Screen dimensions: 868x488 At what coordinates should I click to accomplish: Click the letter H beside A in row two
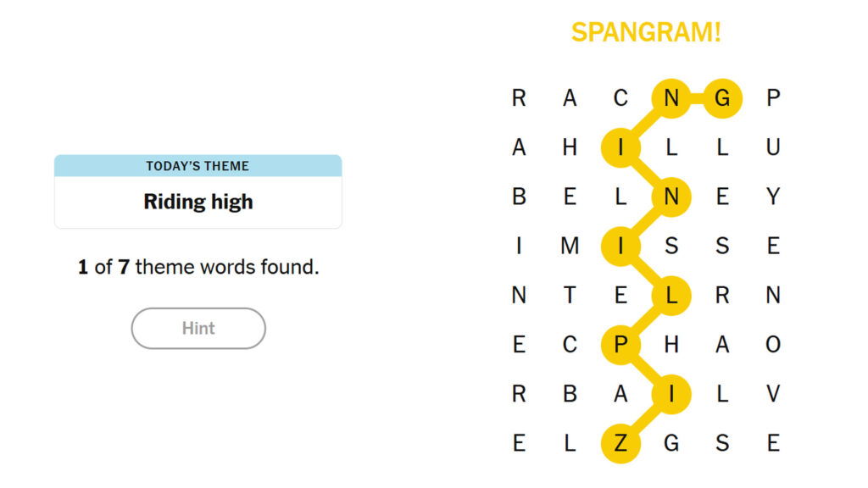tap(570, 147)
